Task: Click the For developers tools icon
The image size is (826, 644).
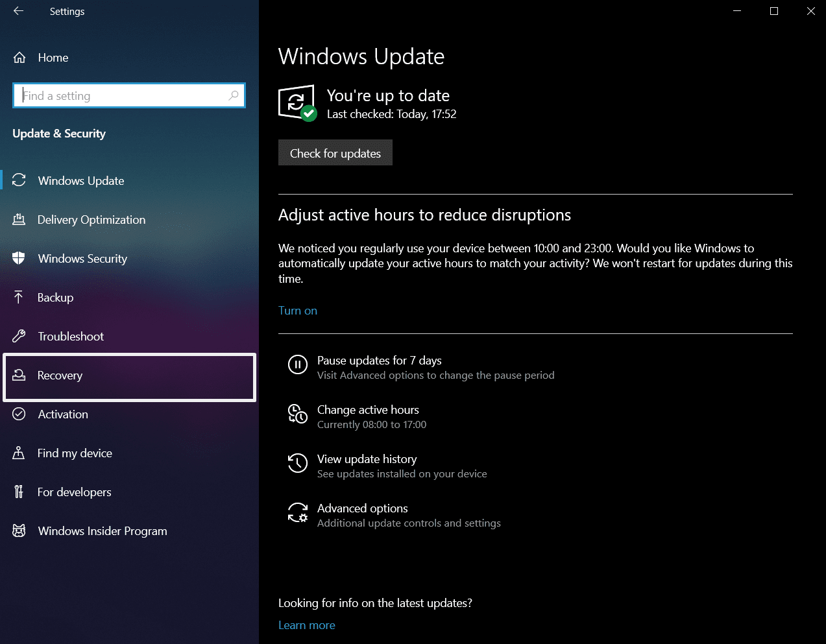Action: click(x=19, y=492)
